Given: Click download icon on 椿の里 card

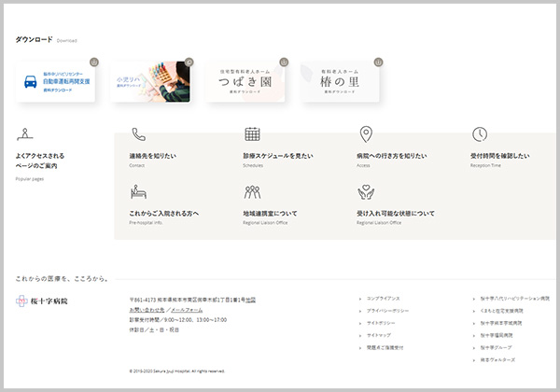Looking at the screenshot, I should click(x=378, y=62).
